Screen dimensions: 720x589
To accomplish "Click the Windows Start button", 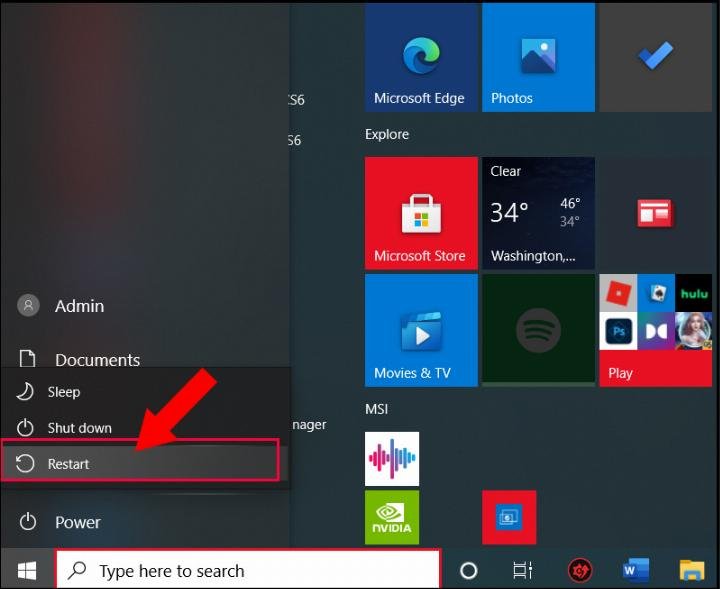I will pyautogui.click(x=27, y=571).
